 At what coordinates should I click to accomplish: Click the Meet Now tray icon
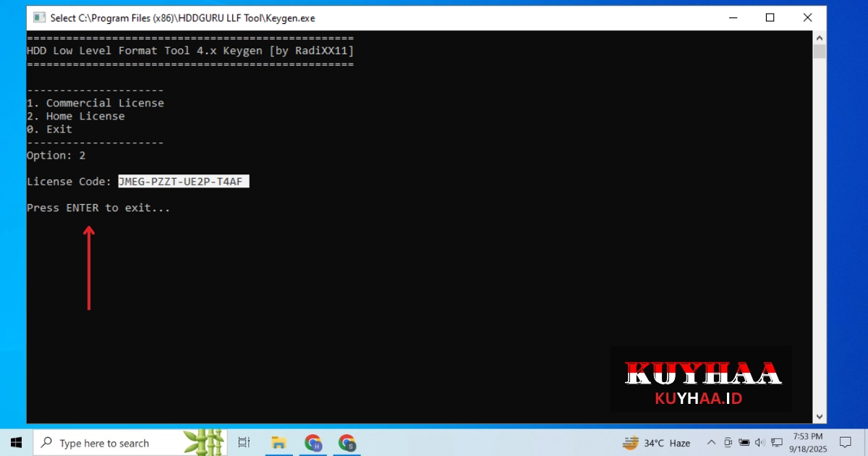[x=728, y=442]
